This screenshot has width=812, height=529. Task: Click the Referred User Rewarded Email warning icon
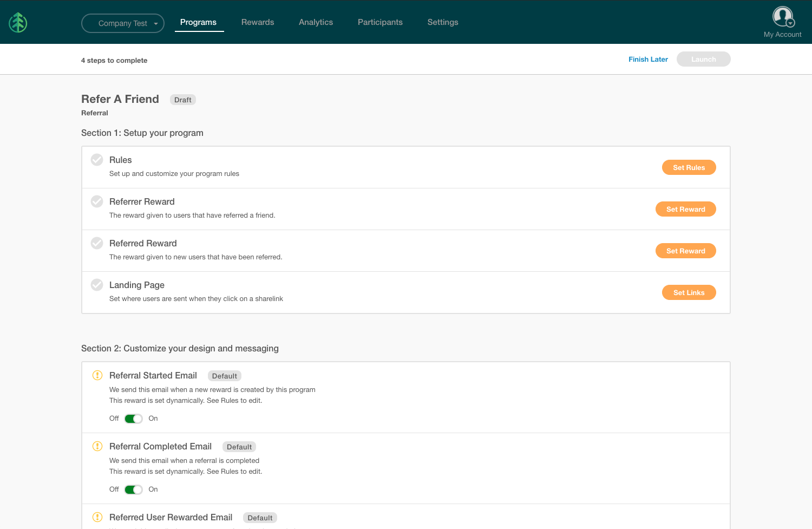point(97,517)
